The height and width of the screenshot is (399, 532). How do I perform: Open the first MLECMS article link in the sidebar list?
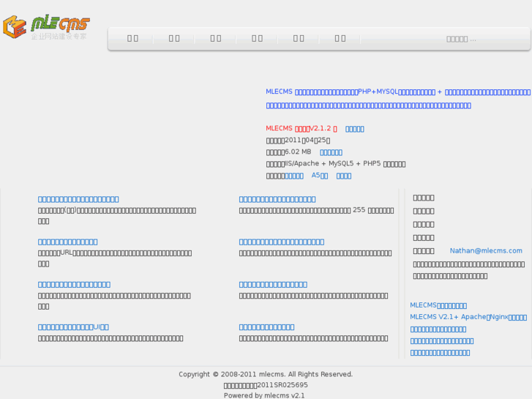(x=438, y=305)
